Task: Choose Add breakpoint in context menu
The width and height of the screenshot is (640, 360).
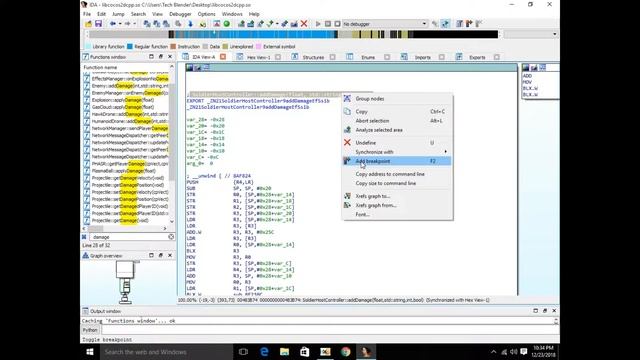Action: 397,161
